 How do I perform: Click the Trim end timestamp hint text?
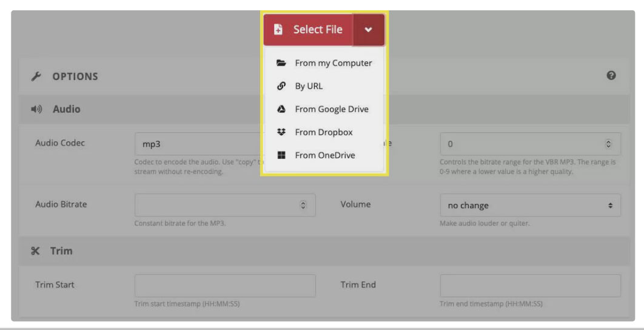click(491, 305)
